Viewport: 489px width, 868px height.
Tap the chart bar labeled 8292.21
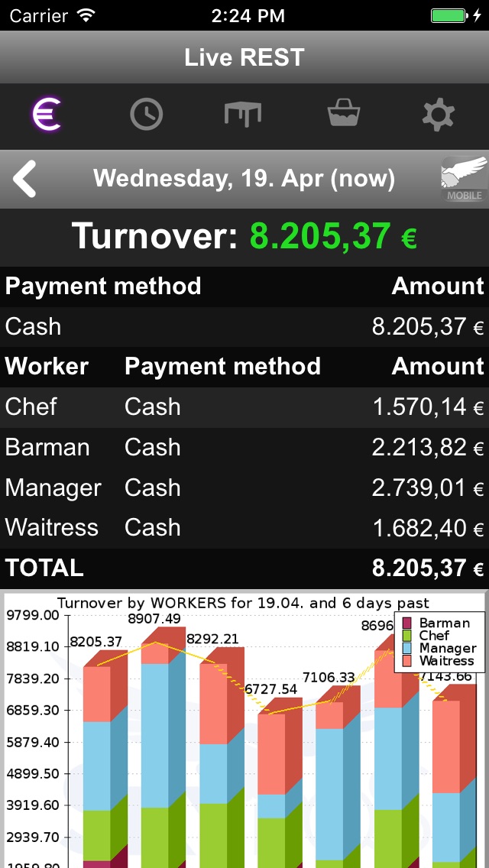[x=222, y=759]
